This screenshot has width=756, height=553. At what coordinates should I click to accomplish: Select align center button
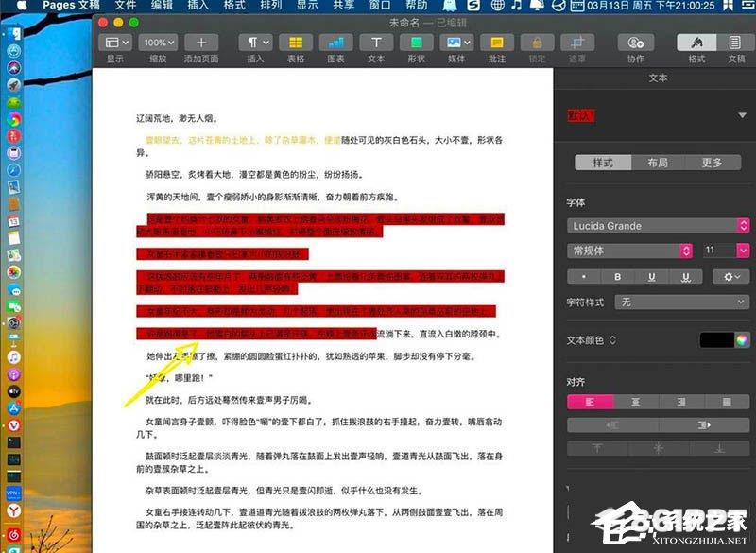pos(636,402)
